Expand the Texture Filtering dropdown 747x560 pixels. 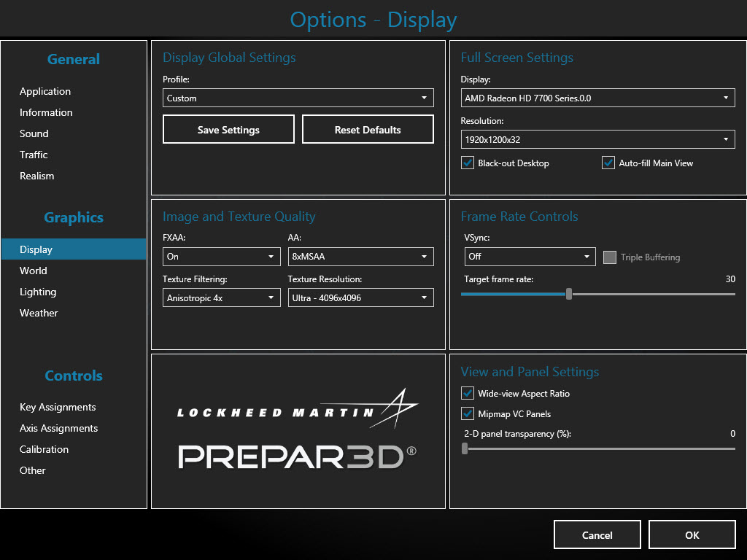point(221,298)
